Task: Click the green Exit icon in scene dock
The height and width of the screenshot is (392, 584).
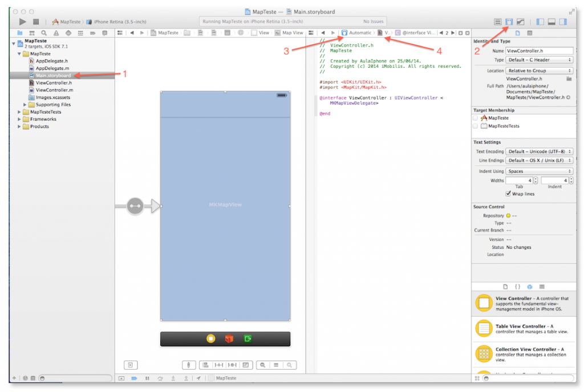Action: (248, 339)
